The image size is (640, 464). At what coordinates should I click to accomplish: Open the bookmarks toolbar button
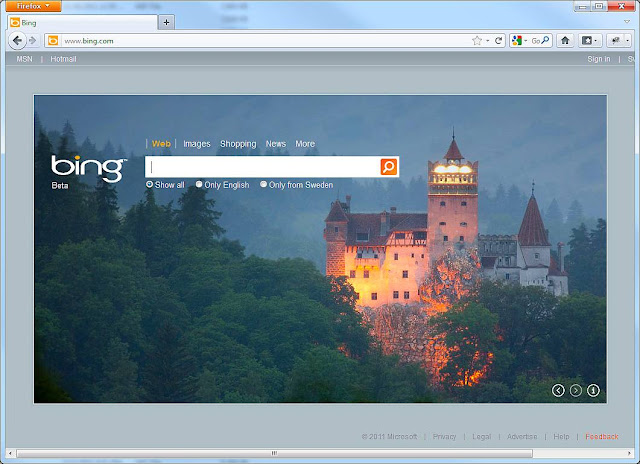(587, 40)
